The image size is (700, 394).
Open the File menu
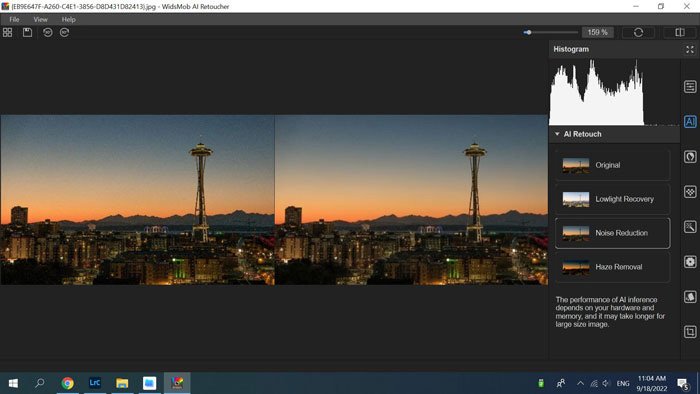point(14,20)
